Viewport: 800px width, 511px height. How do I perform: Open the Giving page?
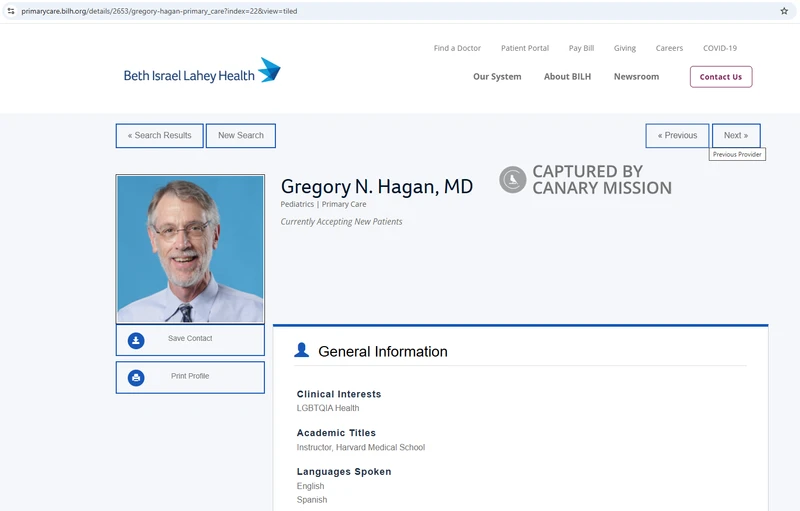[625, 48]
